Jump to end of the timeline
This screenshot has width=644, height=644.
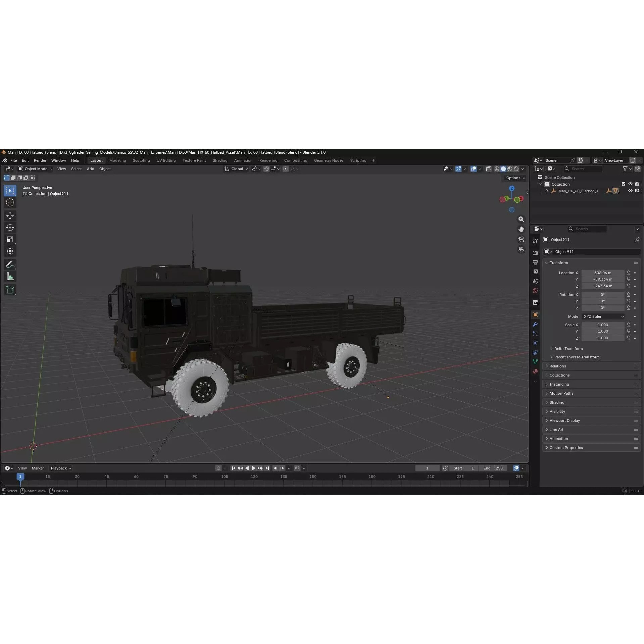(267, 468)
